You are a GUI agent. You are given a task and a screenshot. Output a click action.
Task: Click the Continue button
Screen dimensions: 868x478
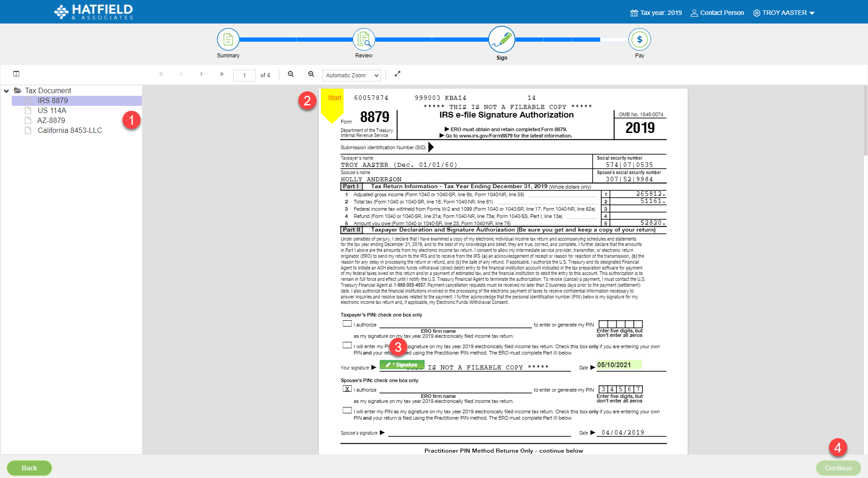tap(838, 468)
